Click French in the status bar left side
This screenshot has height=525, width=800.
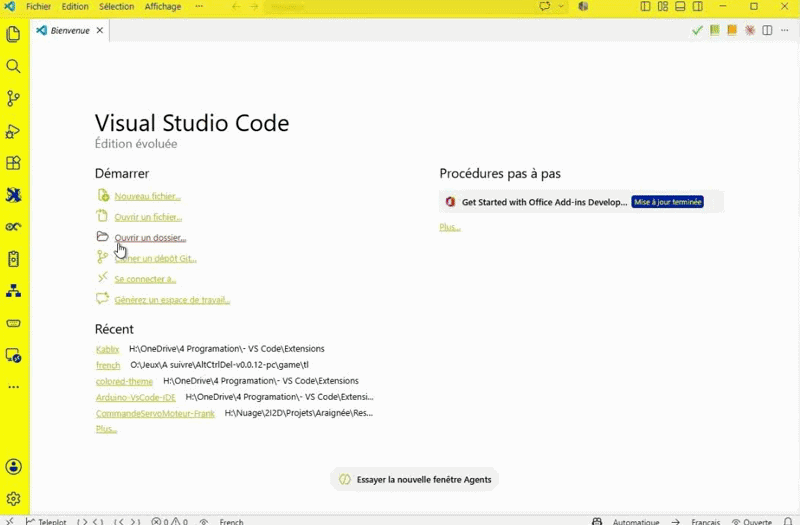pos(231,521)
